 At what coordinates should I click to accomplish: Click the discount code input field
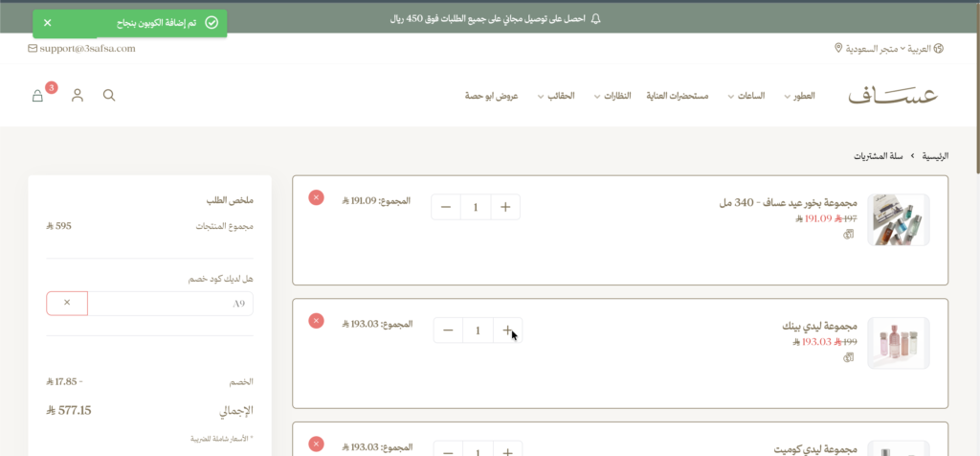coord(170,304)
